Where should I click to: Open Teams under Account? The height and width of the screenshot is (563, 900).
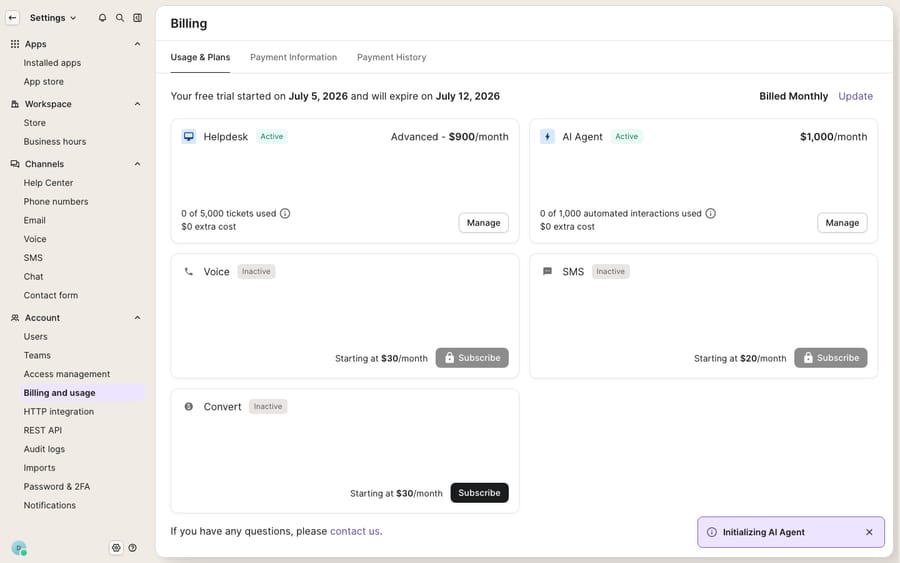click(37, 355)
